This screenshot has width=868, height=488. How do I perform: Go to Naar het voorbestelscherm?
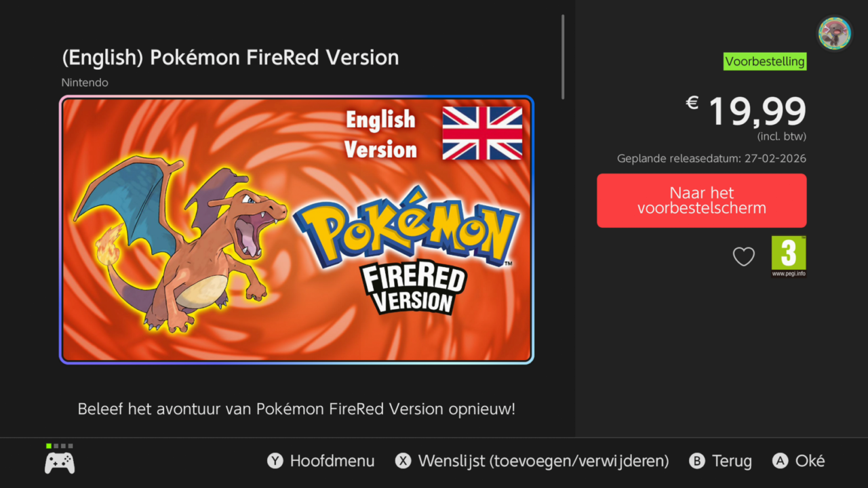pos(701,201)
